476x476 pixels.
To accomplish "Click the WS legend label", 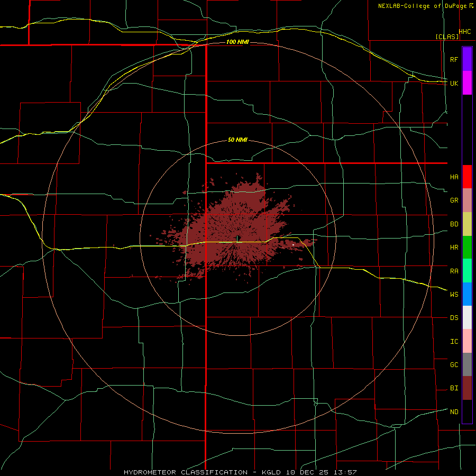I will [454, 295].
